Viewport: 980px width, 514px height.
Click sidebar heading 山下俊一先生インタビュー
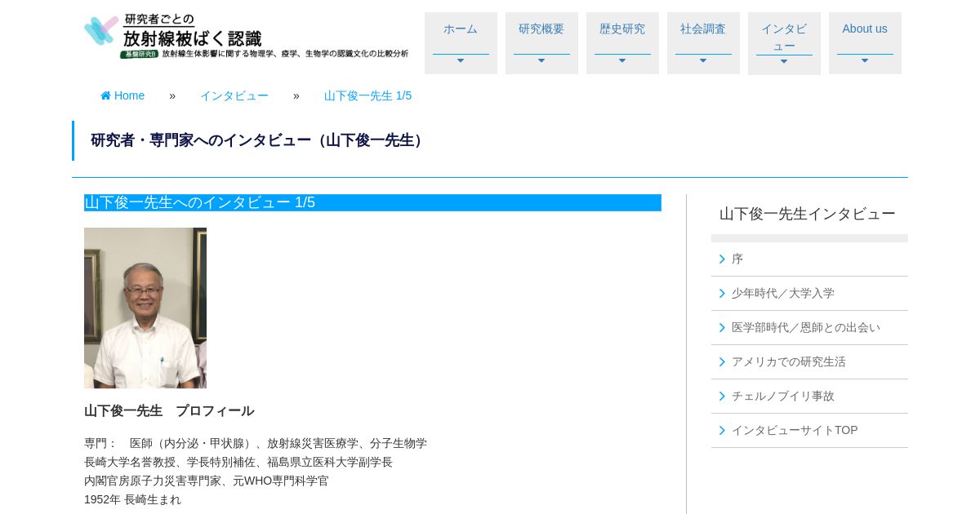[x=808, y=214]
